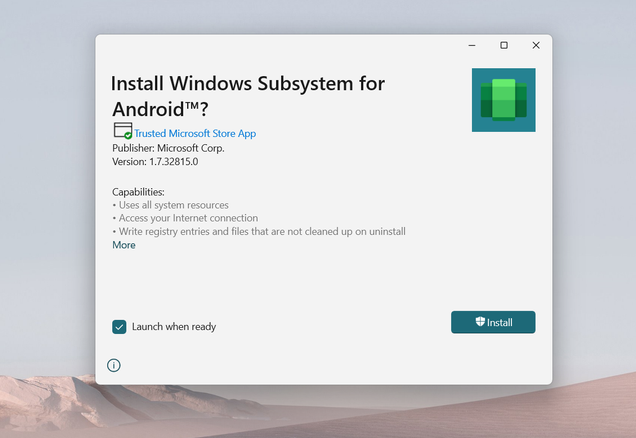Click the Install Windows Subsystem for Android title
Screen dimensions: 636x438
pyautogui.click(x=247, y=96)
